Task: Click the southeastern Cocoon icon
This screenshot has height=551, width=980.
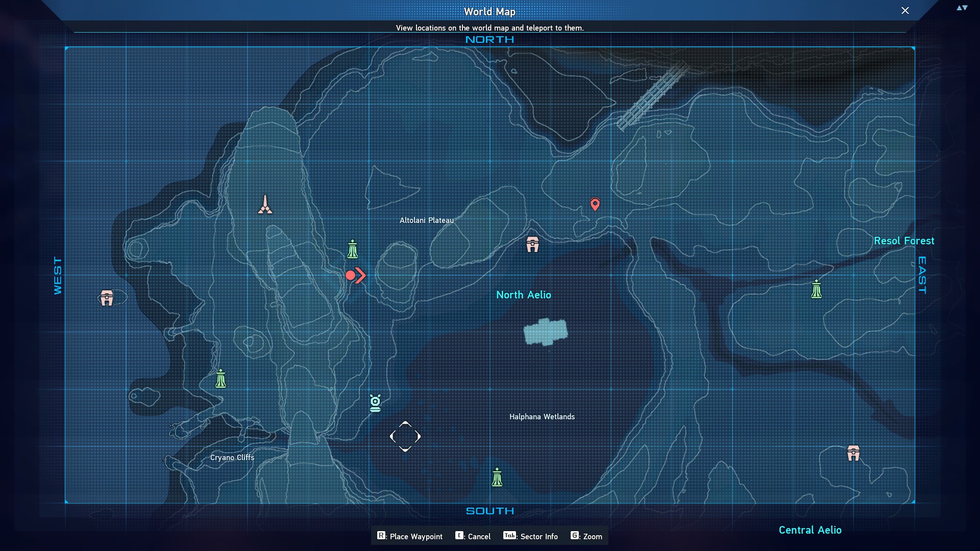Action: pos(853,453)
